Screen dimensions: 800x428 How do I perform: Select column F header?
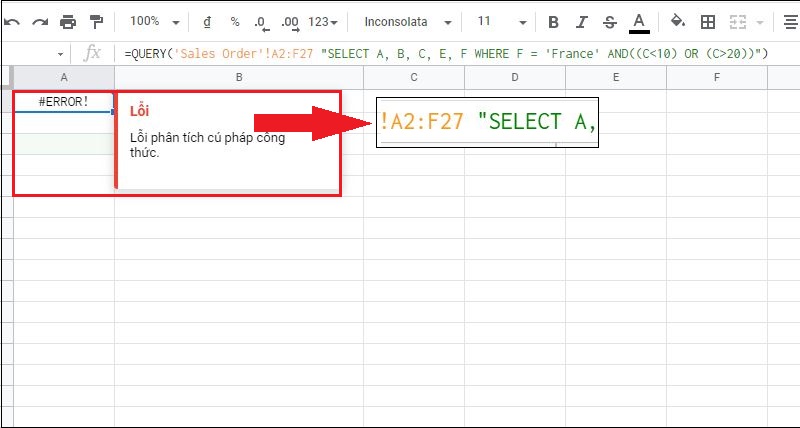[x=717, y=78]
